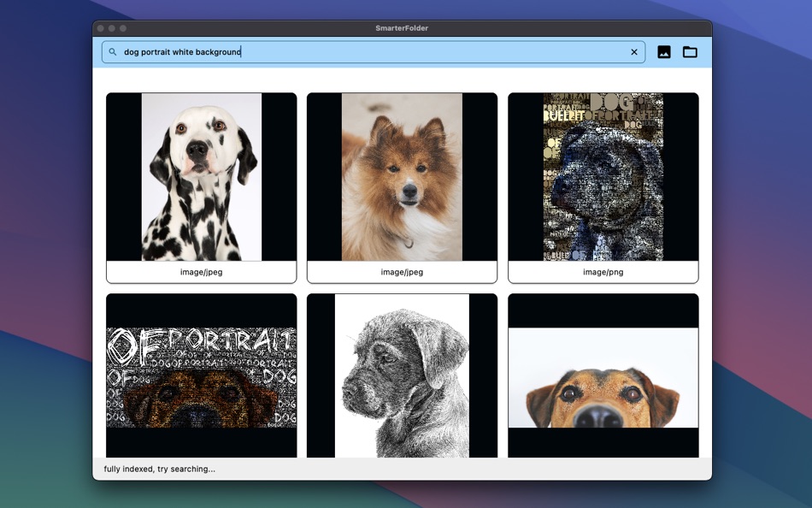Open the OF PORTRAIT text-art dog thumbnail

202,375
